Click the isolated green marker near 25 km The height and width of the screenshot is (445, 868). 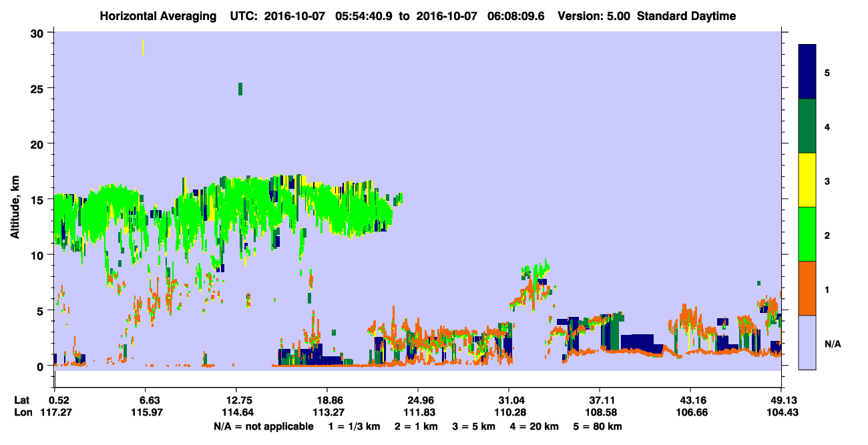click(240, 89)
